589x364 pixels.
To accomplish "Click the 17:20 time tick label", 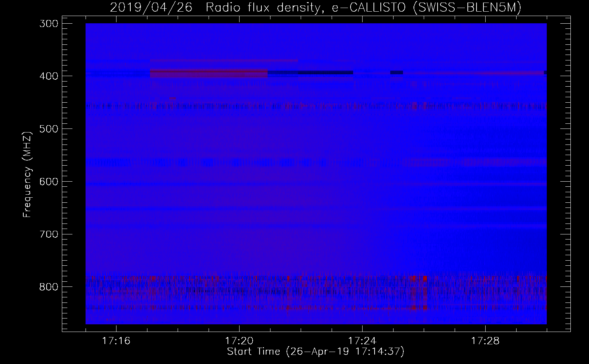I will [239, 341].
